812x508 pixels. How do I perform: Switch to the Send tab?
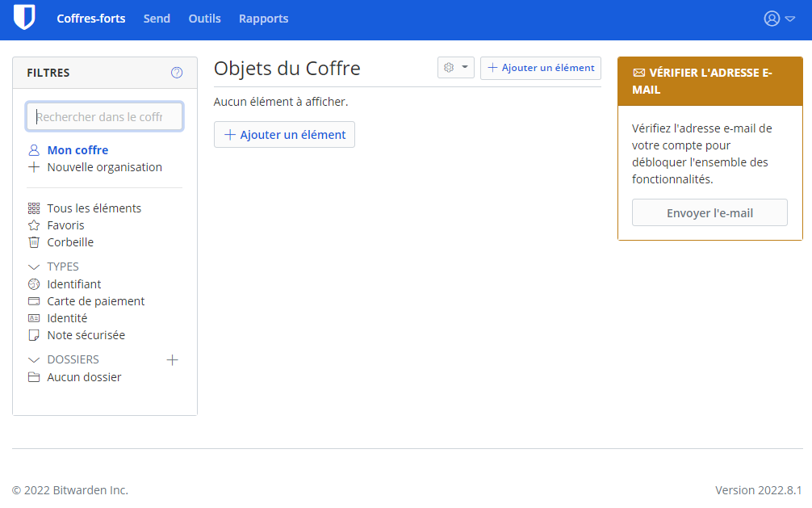pyautogui.click(x=157, y=19)
